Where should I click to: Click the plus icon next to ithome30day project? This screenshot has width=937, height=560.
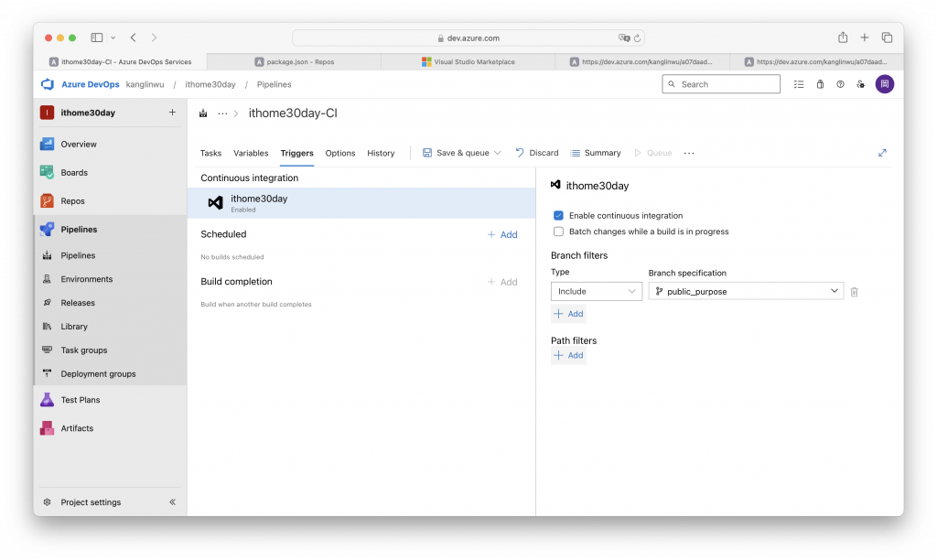coord(172,113)
